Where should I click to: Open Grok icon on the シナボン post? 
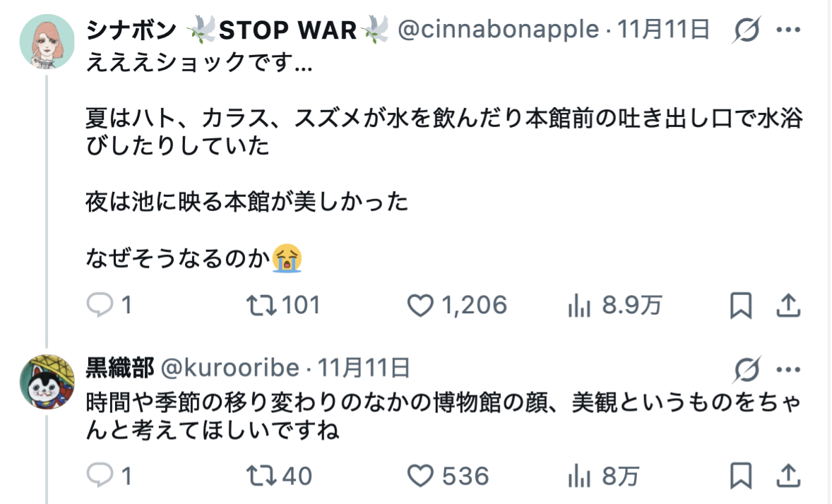click(747, 31)
